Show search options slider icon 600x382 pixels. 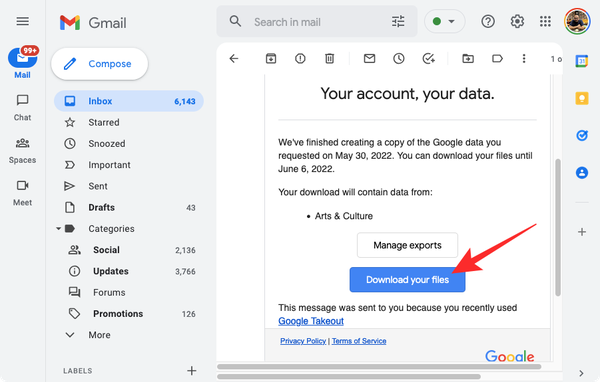coord(398,22)
